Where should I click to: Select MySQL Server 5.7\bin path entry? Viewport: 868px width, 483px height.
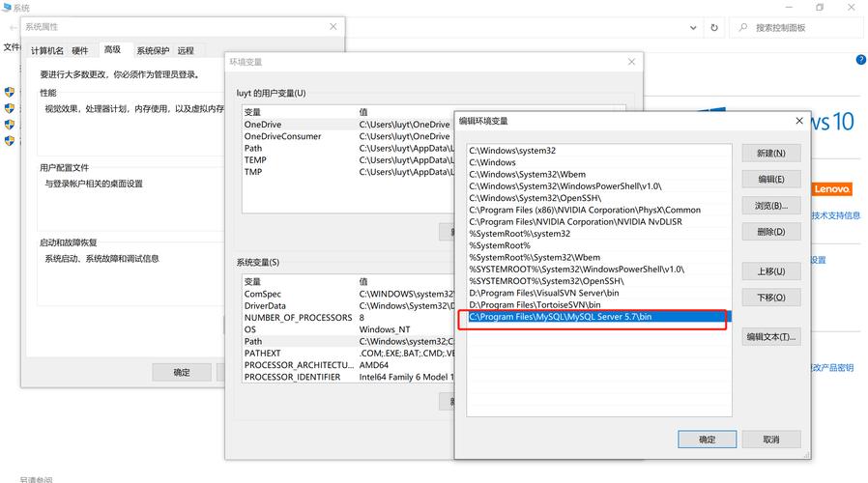coord(599,317)
